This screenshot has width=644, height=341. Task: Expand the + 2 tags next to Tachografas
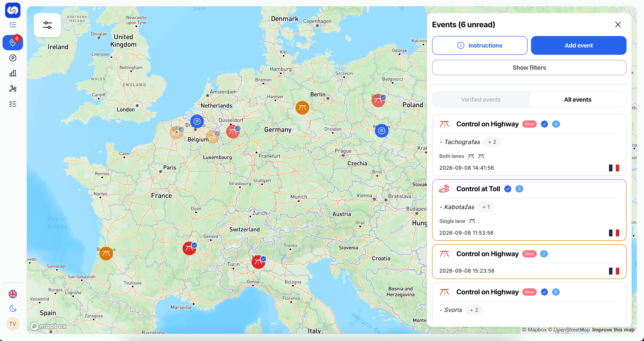(x=492, y=142)
